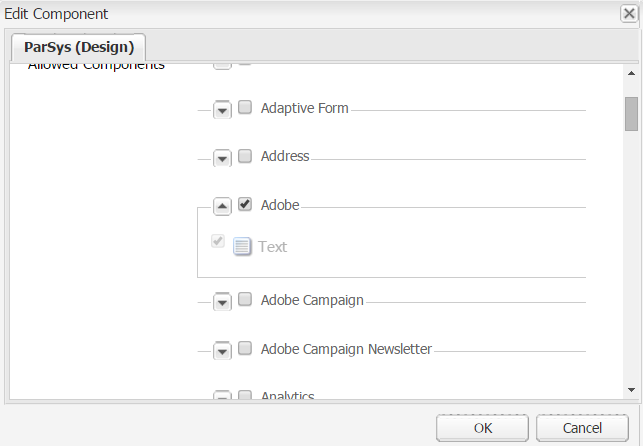Expand the Adobe Campaign group
This screenshot has width=643, height=446.
click(222, 301)
